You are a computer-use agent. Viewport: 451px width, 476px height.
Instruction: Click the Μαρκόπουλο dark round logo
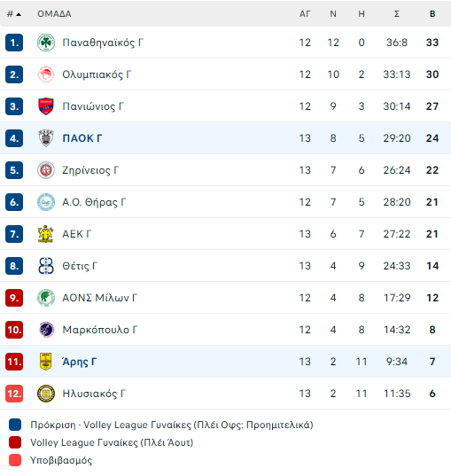(46, 330)
